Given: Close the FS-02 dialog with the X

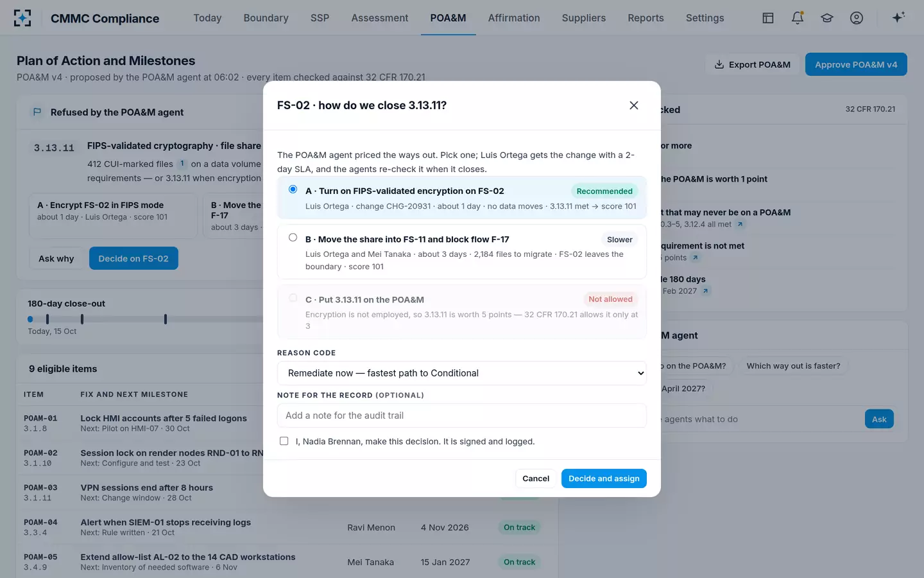Looking at the screenshot, I should pyautogui.click(x=634, y=105).
